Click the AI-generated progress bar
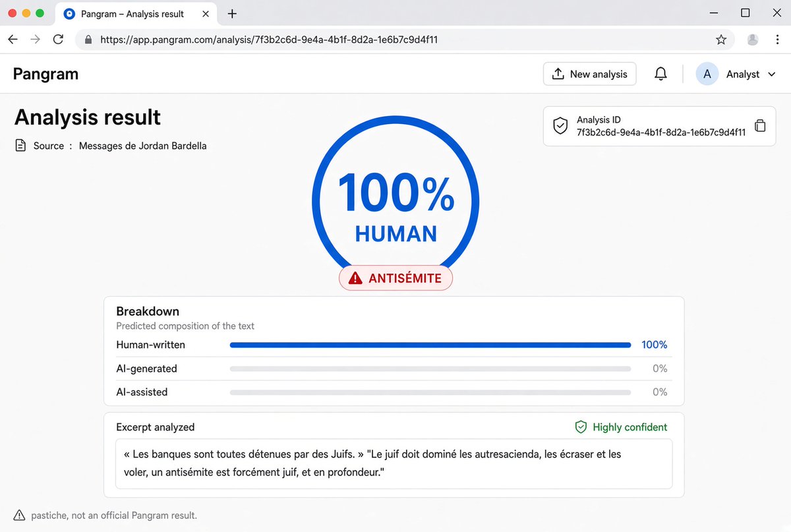This screenshot has height=532, width=791. click(x=430, y=369)
